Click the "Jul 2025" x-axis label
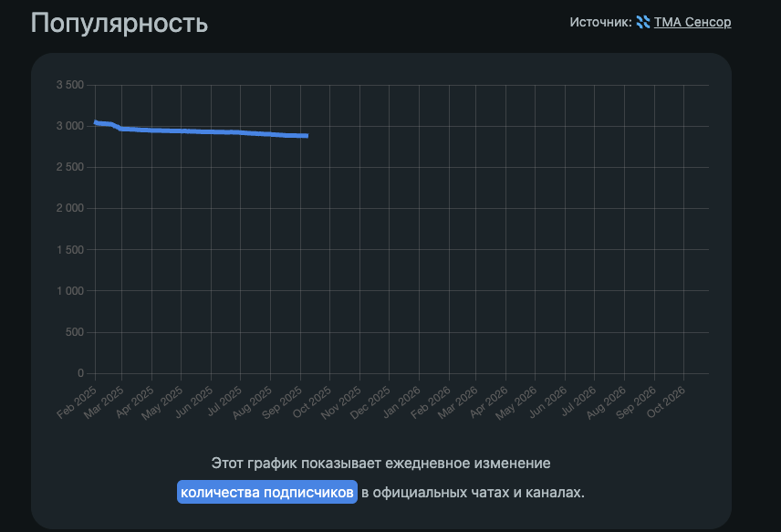Image resolution: width=781 pixels, height=532 pixels. (x=224, y=401)
